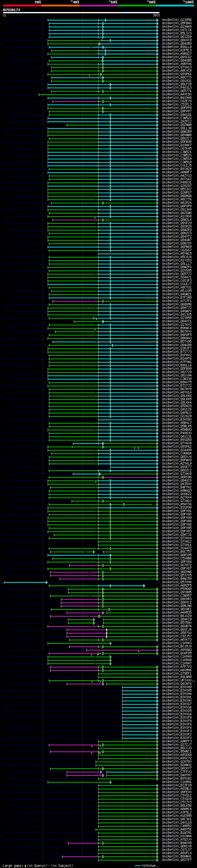Click label UniRef100_A8CVC8
Image resolution: width=197 pixels, height=868 pixels.
177,71
